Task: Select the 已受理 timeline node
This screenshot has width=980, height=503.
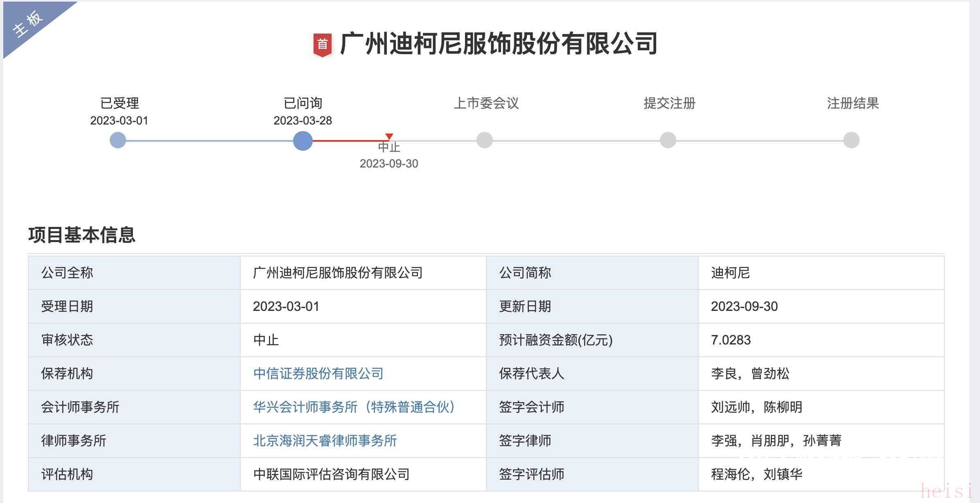Action: point(118,140)
